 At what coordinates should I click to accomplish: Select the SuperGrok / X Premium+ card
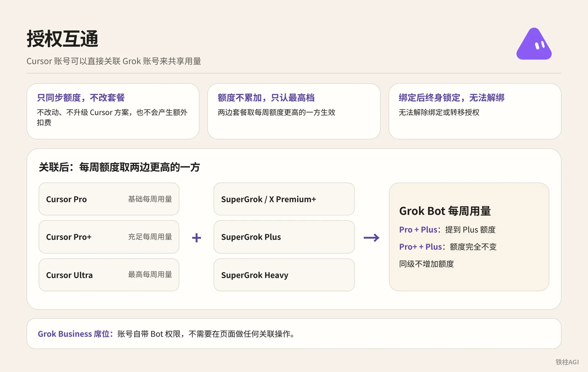284,199
